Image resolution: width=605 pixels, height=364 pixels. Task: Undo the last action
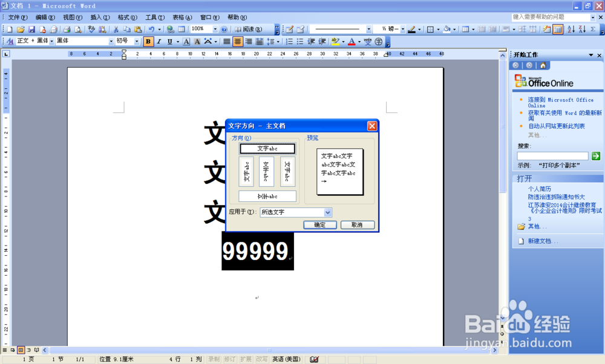[x=152, y=29]
